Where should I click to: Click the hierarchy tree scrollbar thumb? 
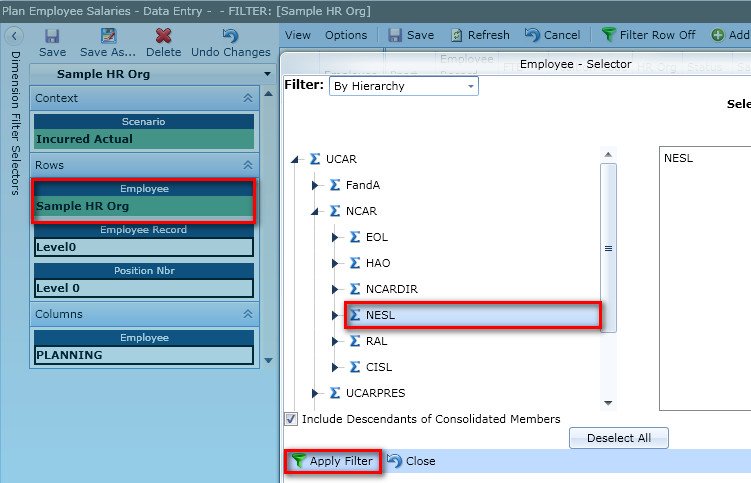click(608, 248)
